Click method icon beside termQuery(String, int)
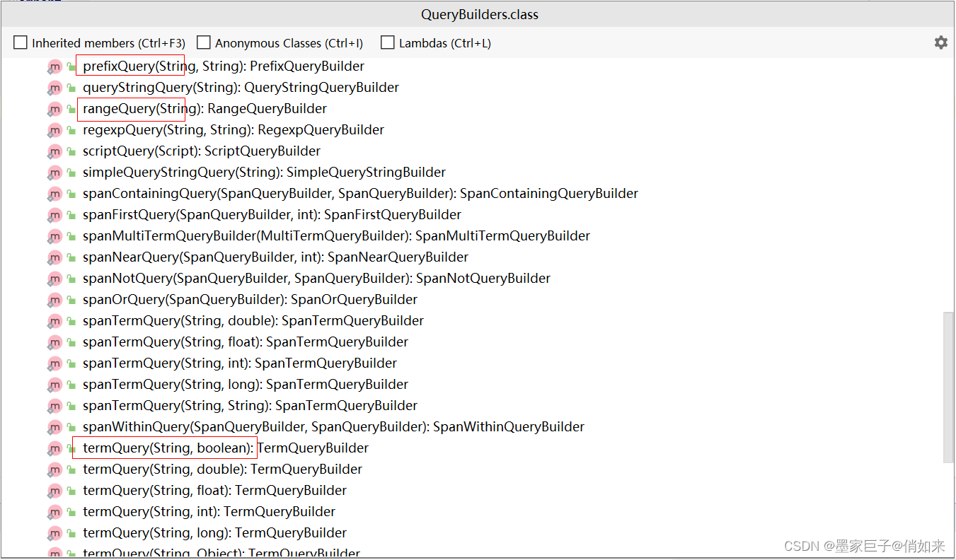The width and height of the screenshot is (956, 560). (x=55, y=513)
